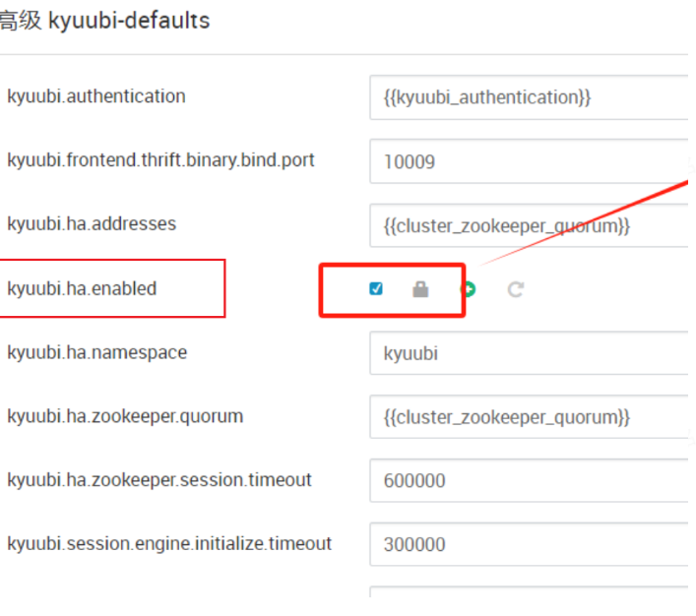Click the lock icon beside kyuubi.ha.enabled
This screenshot has width=696, height=616.
pos(420,289)
